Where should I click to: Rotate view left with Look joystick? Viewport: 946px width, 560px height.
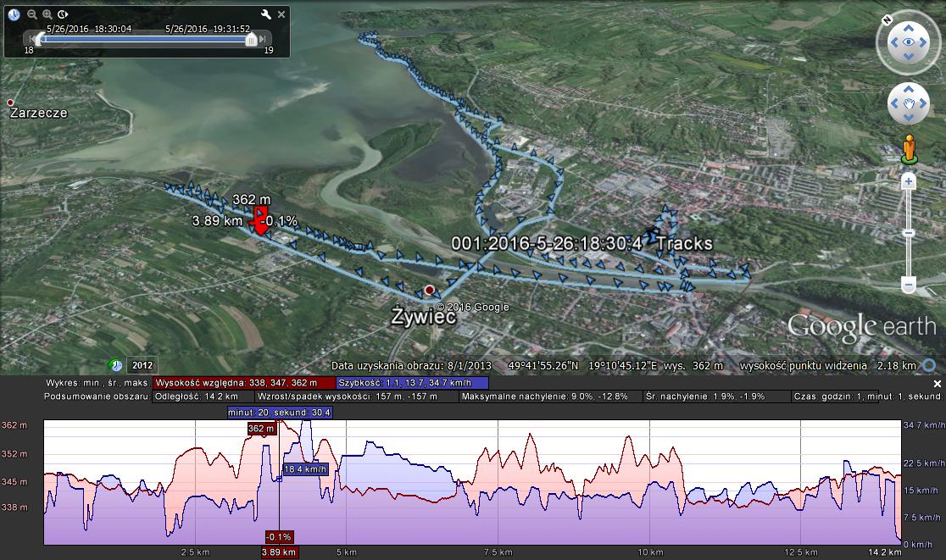(x=894, y=42)
